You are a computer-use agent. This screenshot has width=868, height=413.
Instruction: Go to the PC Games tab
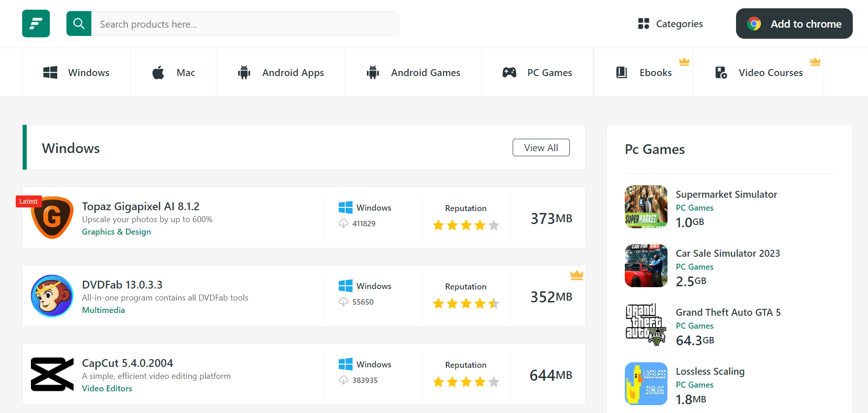point(538,72)
